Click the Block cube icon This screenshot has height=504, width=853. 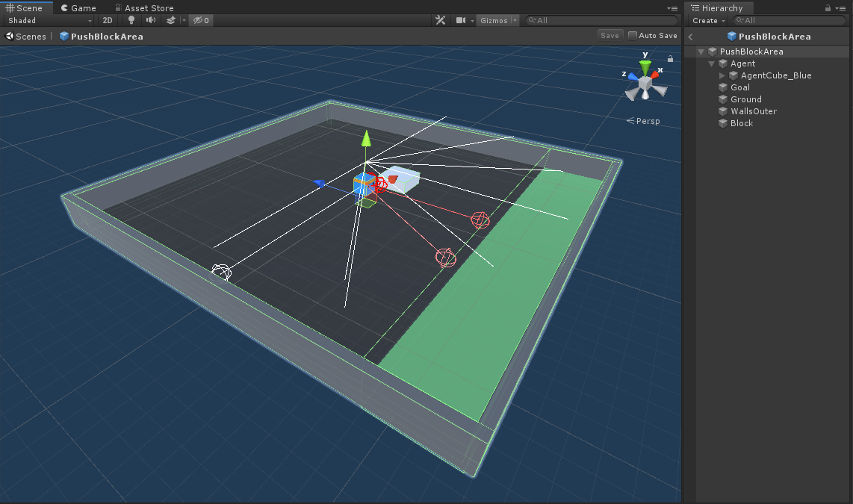(x=723, y=123)
